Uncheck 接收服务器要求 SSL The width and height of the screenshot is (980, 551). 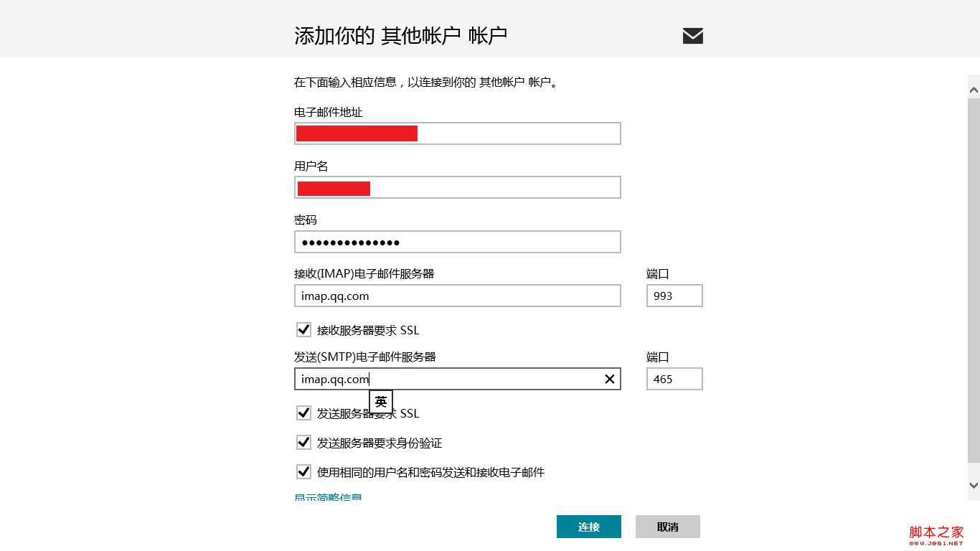303,329
